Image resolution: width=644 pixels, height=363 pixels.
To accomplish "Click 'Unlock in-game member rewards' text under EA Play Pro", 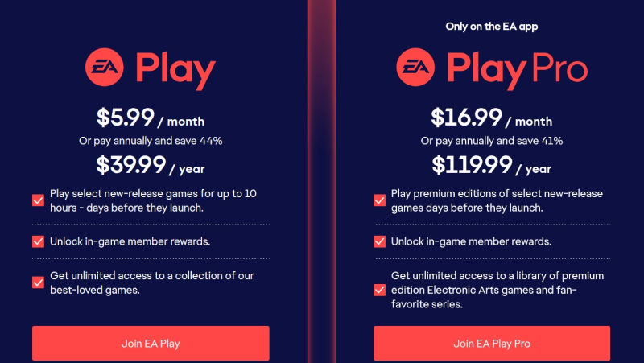I will 471,241.
